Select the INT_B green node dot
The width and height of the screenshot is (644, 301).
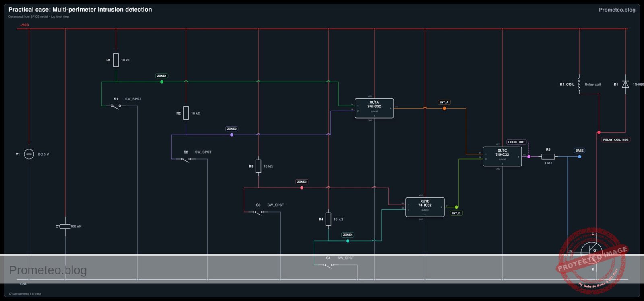click(x=456, y=207)
